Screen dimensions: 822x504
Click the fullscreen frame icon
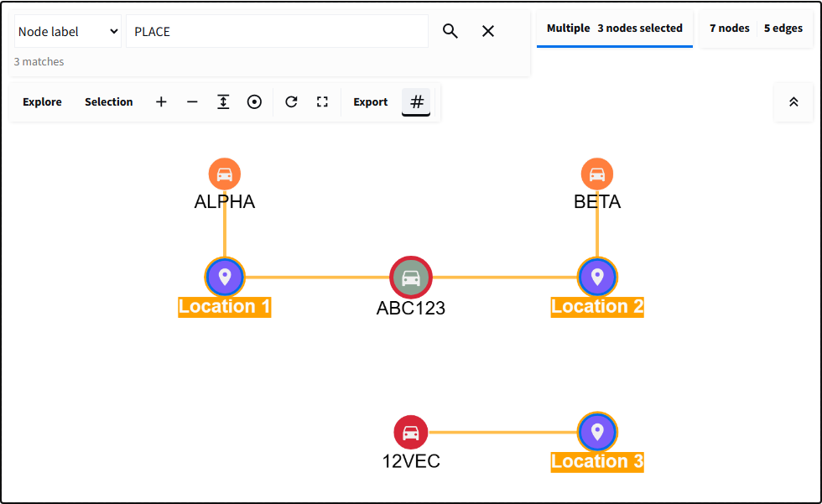click(x=322, y=101)
